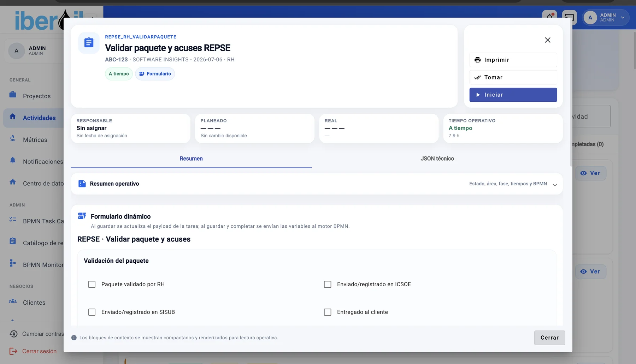Close the dialog with the X button
Screen dimensions: 636x364
point(548,40)
